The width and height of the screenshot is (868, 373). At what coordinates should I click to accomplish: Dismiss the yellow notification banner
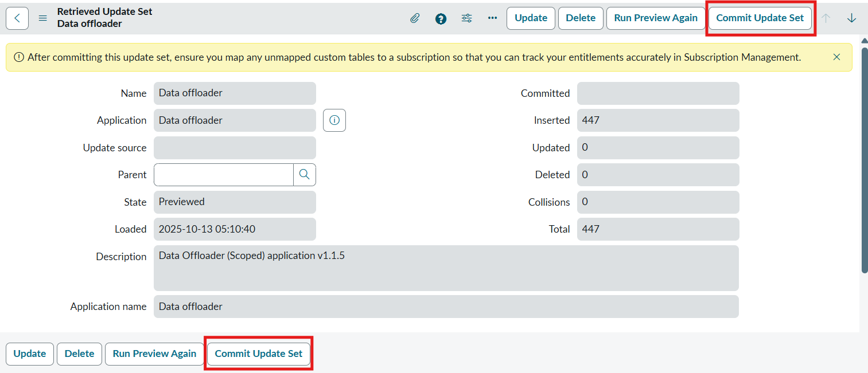(x=836, y=57)
